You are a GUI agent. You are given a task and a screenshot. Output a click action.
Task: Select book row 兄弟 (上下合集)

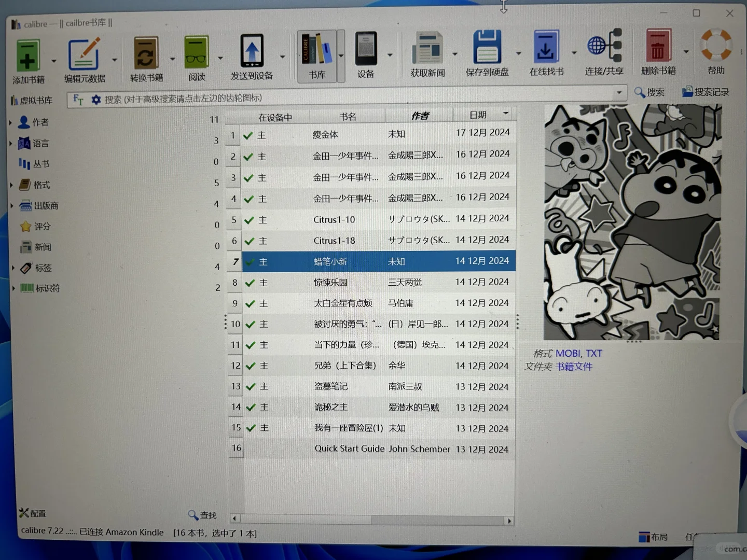point(372,366)
